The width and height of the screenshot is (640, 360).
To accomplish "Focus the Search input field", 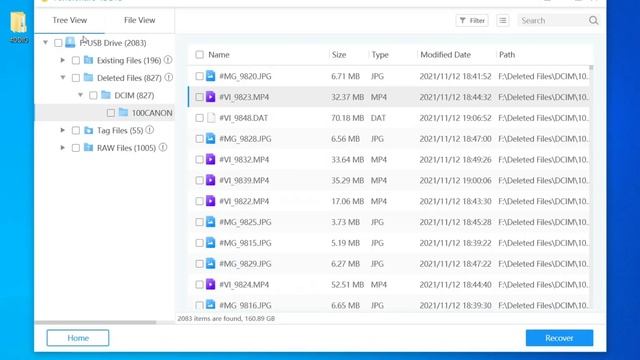I will (x=553, y=20).
